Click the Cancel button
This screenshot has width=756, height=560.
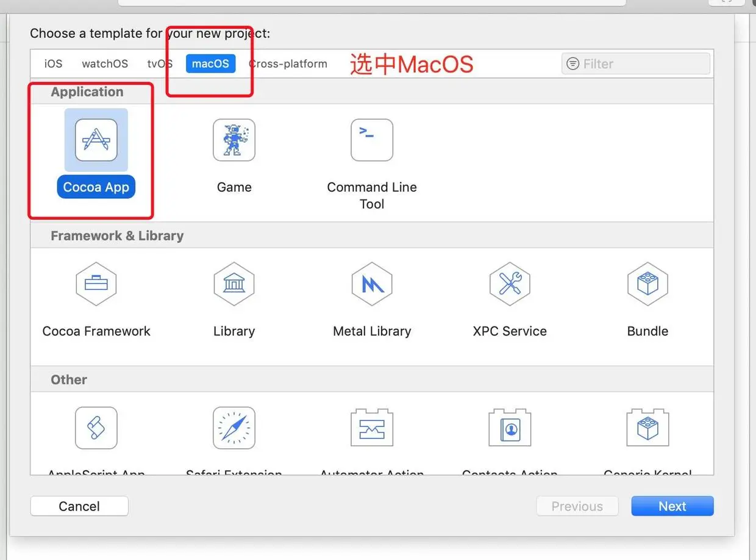pos(79,506)
